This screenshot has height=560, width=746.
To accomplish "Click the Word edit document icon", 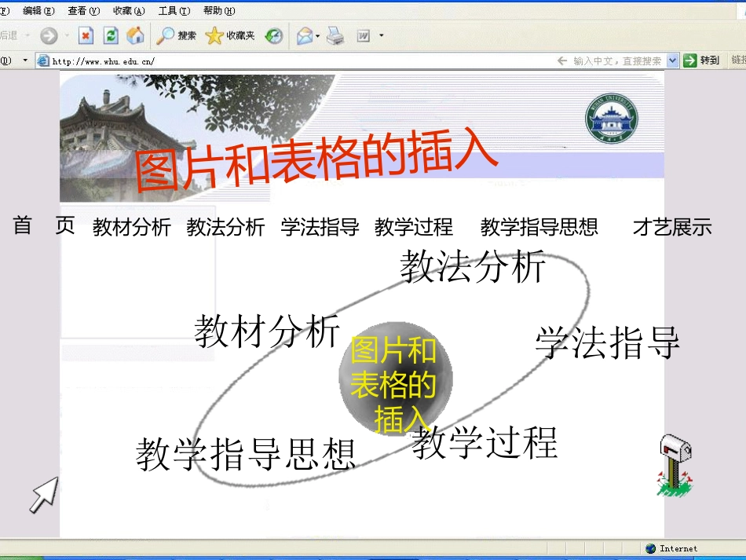I will pyautogui.click(x=364, y=35).
